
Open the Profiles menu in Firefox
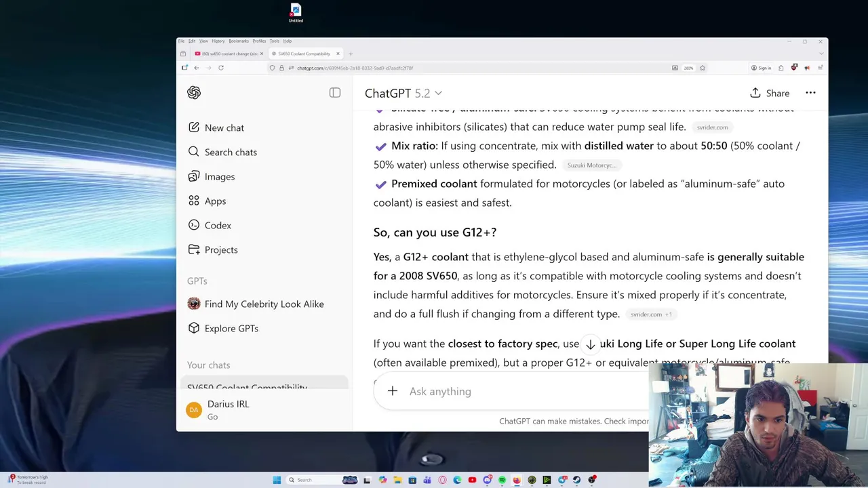click(260, 41)
